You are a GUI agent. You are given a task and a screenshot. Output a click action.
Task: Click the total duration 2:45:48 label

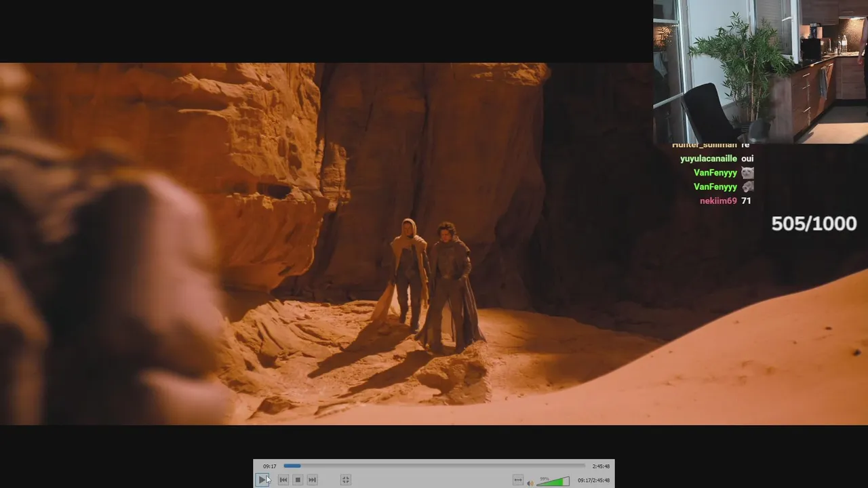[601, 466]
